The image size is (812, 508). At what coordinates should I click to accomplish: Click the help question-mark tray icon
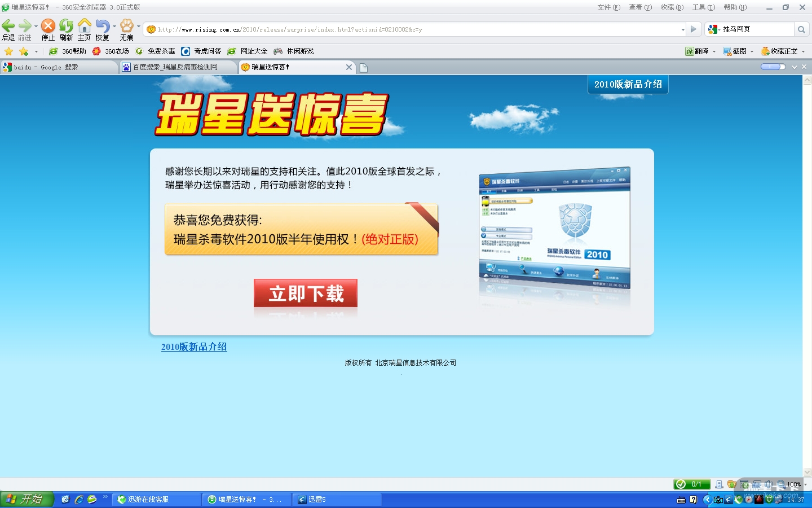[x=693, y=500]
